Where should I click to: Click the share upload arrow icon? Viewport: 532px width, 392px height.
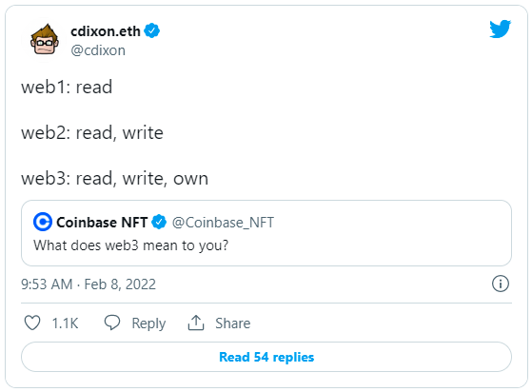pos(196,323)
